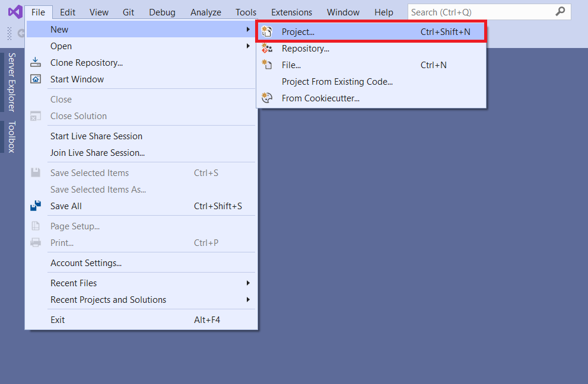This screenshot has width=588, height=384.
Task: Open the Help menu
Action: (x=384, y=12)
